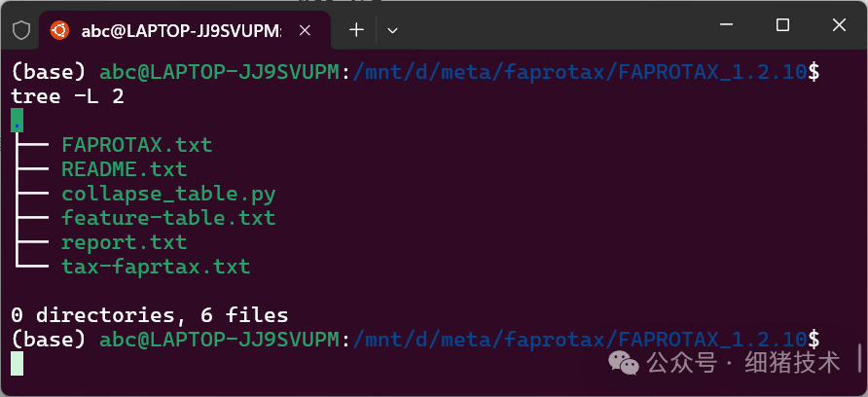Click the "0 directories, 6 files" summary line
The image size is (868, 397).
pyautogui.click(x=150, y=315)
